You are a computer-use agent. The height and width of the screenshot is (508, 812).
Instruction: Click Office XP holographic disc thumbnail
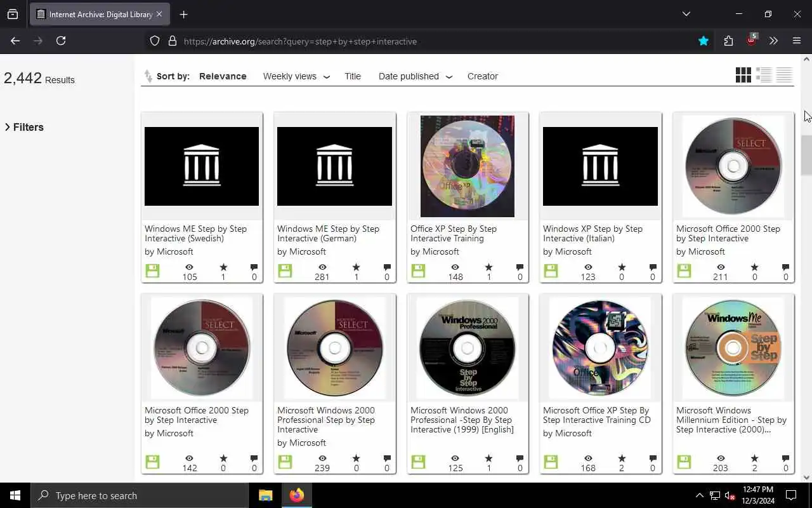point(468,166)
